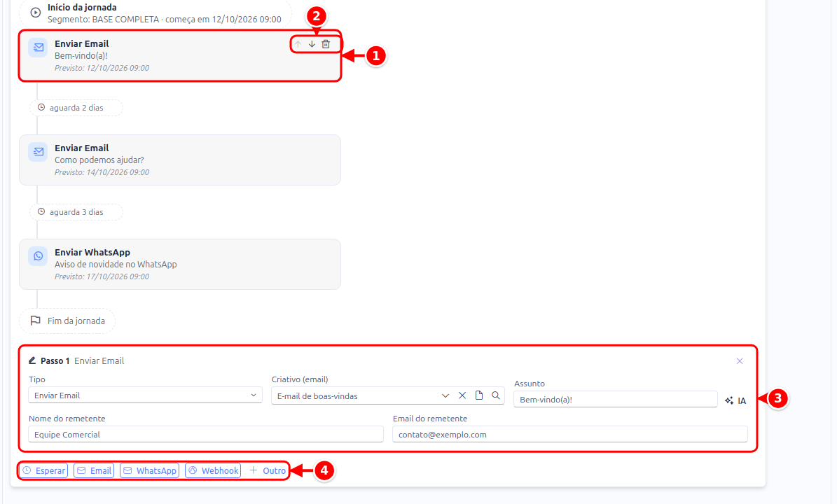This screenshot has width=837, height=504.
Task: Click the move-up arrow on Bem-vindo(a)! step
Action: tap(298, 44)
